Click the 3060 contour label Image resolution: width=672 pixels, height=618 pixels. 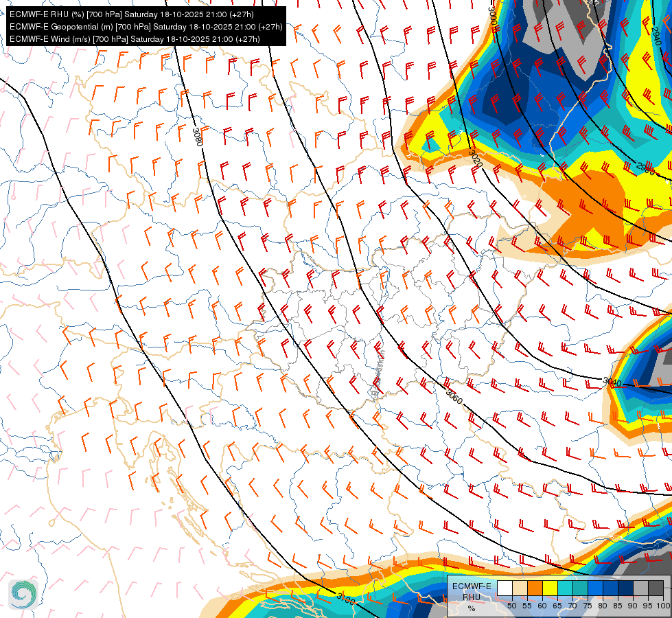454,396
